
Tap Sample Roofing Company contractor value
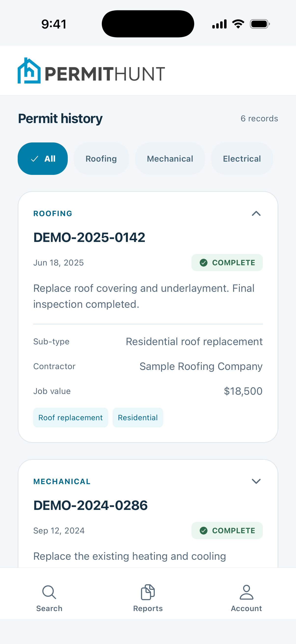click(201, 366)
